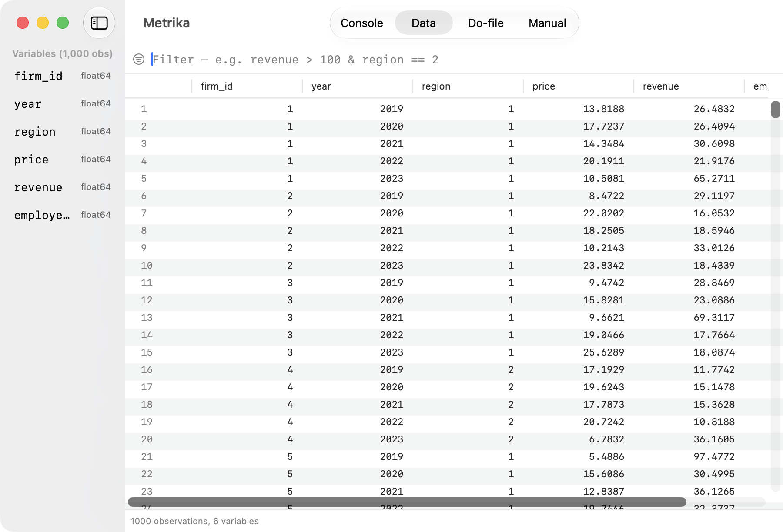This screenshot has height=532, width=783.
Task: Click the green zoom window button
Action: pyautogui.click(x=63, y=23)
